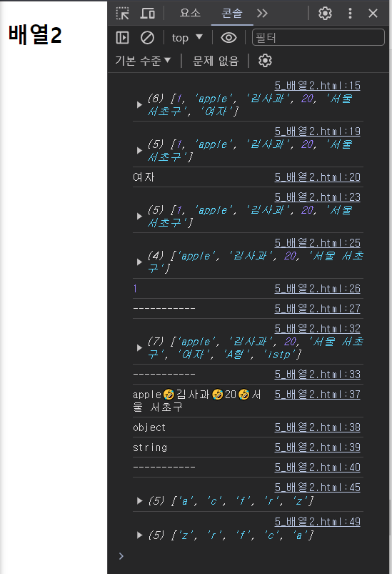Select the logged number 1
392x574 pixels.
[x=135, y=289]
